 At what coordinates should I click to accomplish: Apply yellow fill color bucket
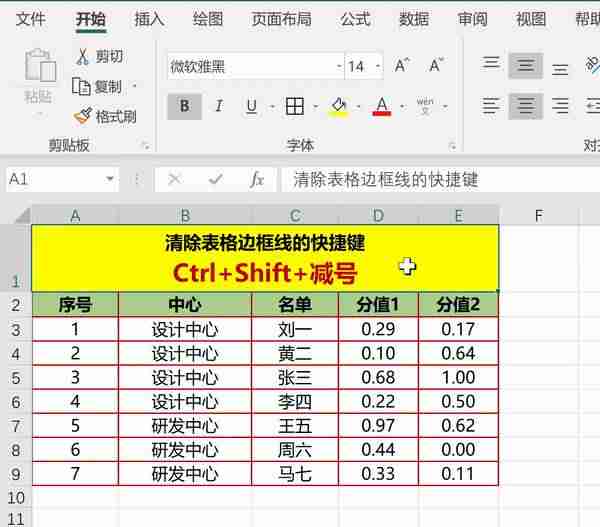point(339,106)
